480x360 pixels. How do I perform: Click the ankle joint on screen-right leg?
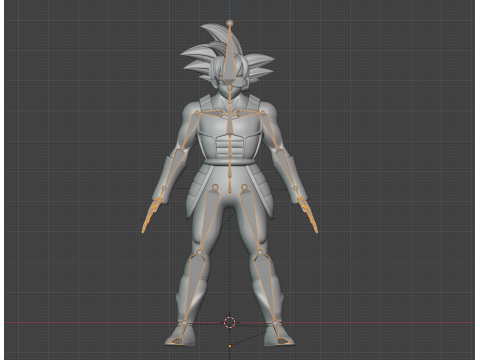pyautogui.click(x=275, y=323)
